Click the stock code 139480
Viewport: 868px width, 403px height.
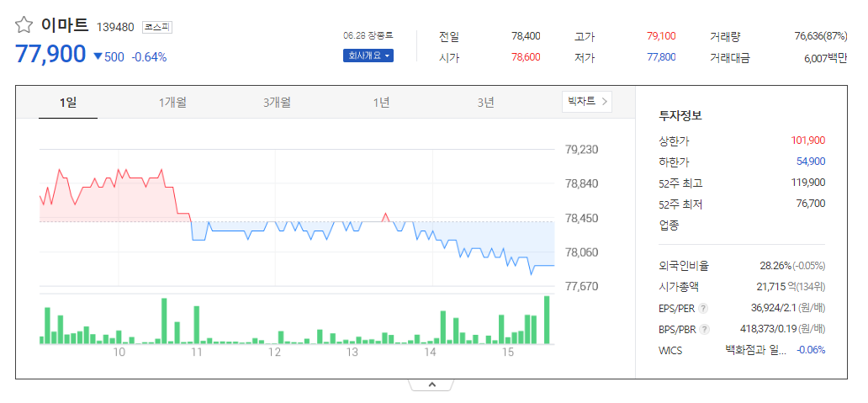[115, 27]
